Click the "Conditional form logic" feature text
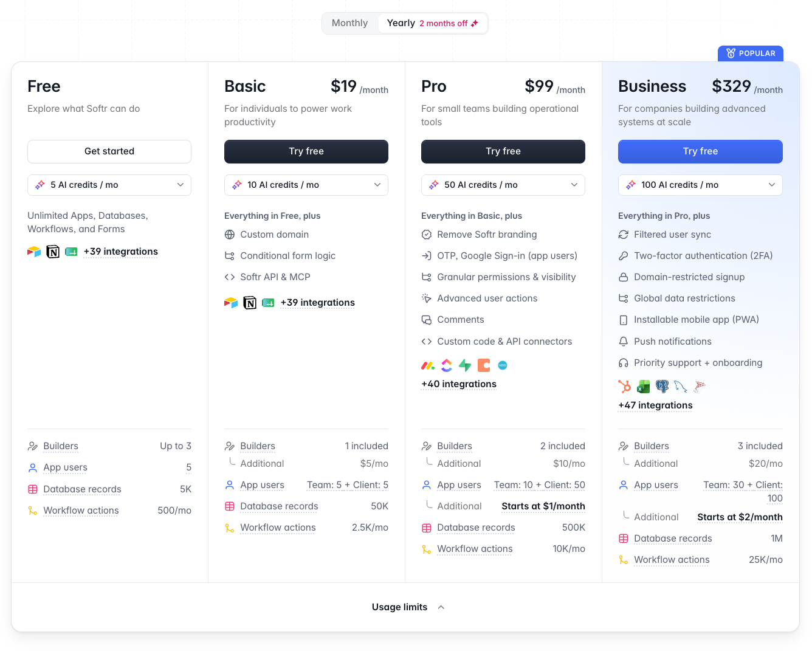The image size is (812, 651). (288, 256)
